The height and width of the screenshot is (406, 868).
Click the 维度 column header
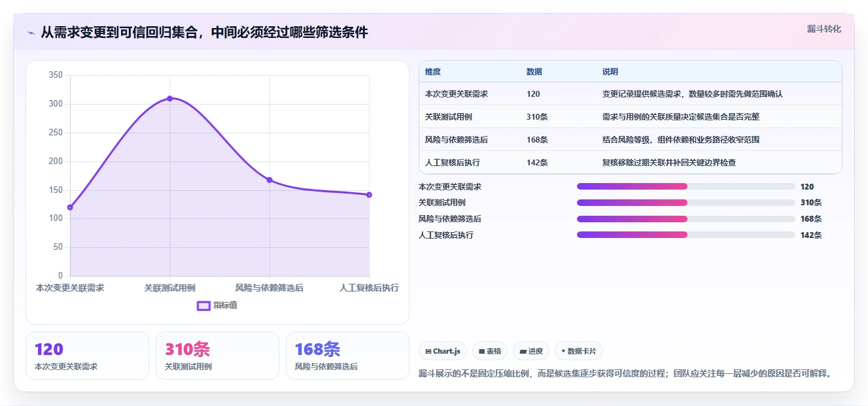[433, 72]
